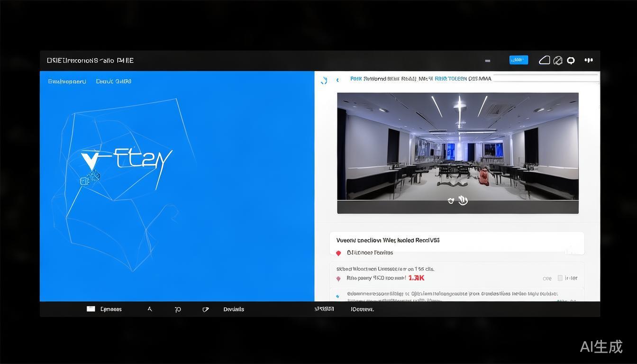This screenshot has width=637, height=364.
Task: Click the conference room preview image
Action: click(457, 146)
